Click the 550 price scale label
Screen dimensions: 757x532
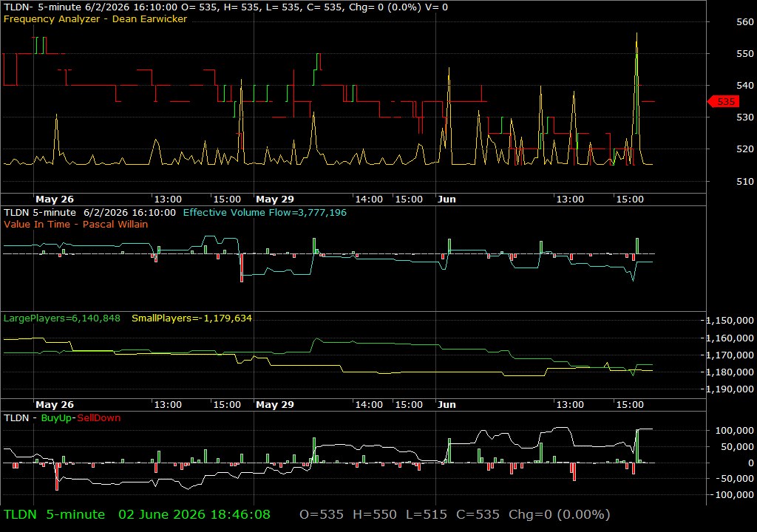tap(745, 54)
